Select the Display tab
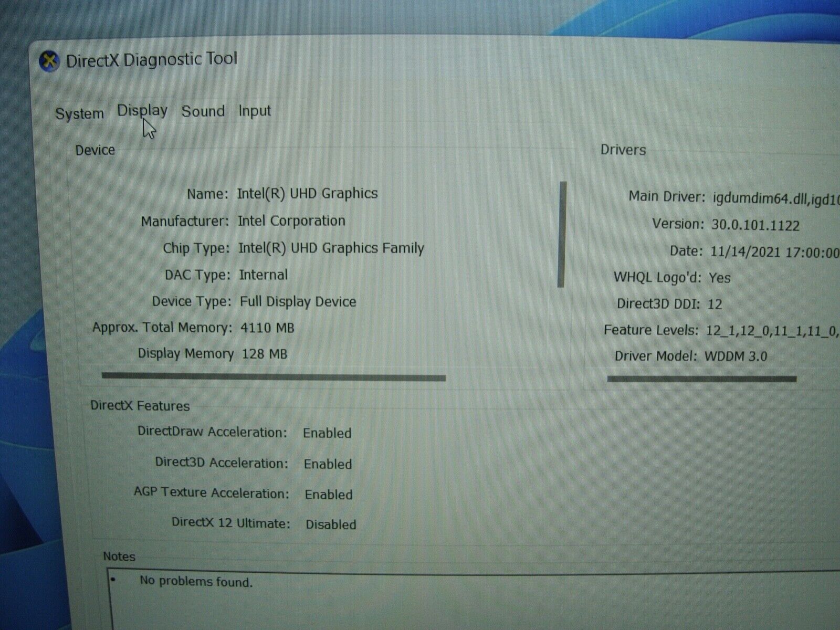The image size is (840, 630). coord(142,111)
